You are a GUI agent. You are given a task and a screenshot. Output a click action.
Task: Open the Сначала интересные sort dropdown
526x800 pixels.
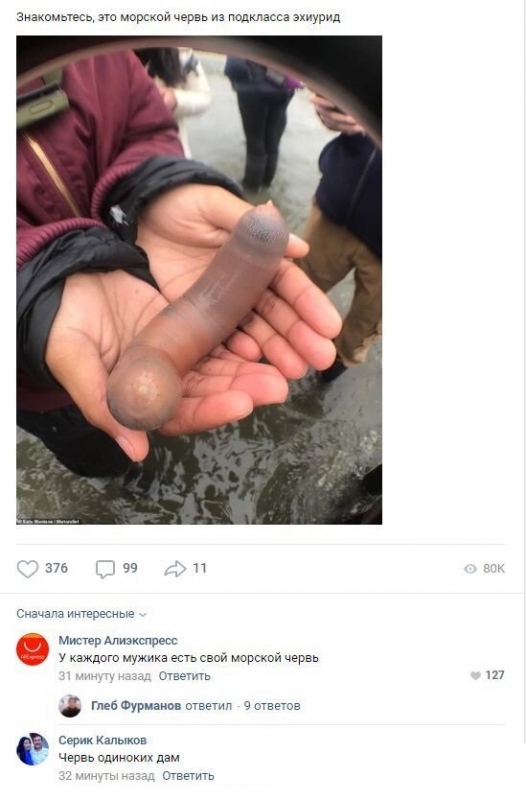pos(81,614)
